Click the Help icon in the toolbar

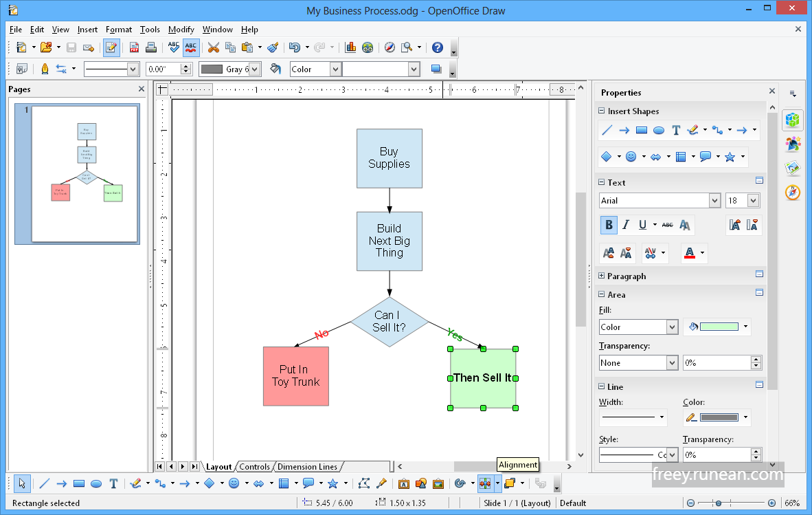coord(439,47)
